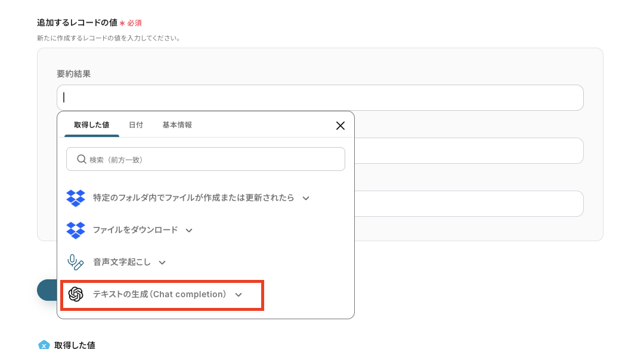Close the 取得した値 popup with the X
644x349 pixels.
340,126
